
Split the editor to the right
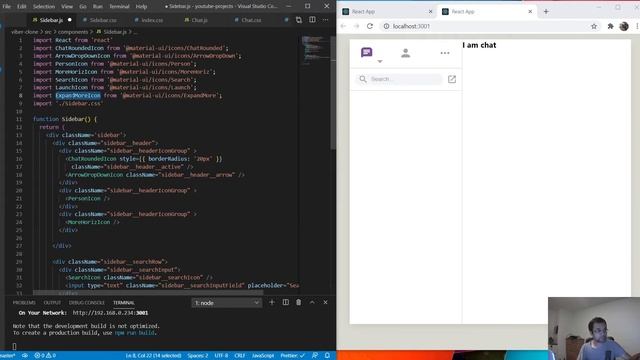tap(312, 20)
